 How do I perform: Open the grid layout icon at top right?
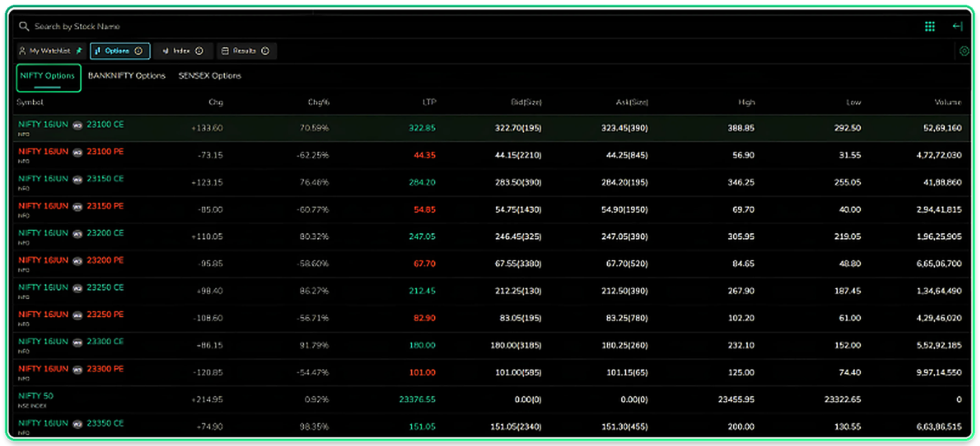click(930, 26)
